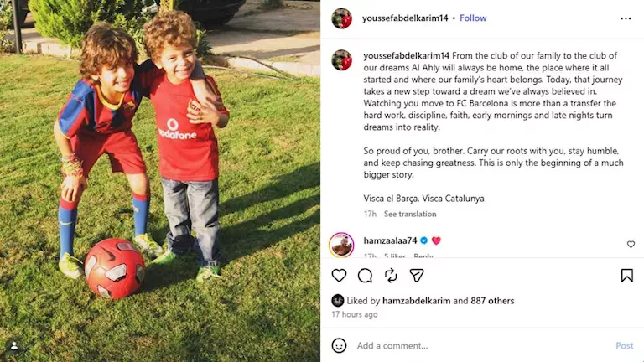
Task: Like the post with the heart icon
Action: 339,276
